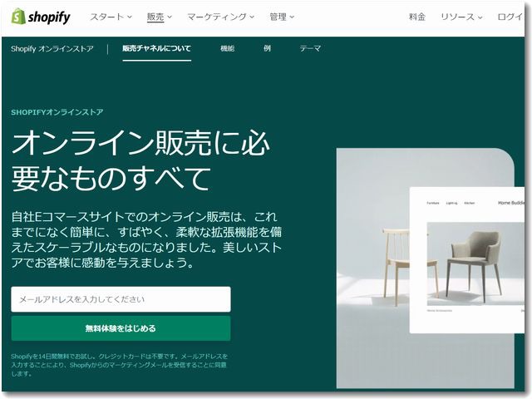Open the ログイン link

pos(510,17)
